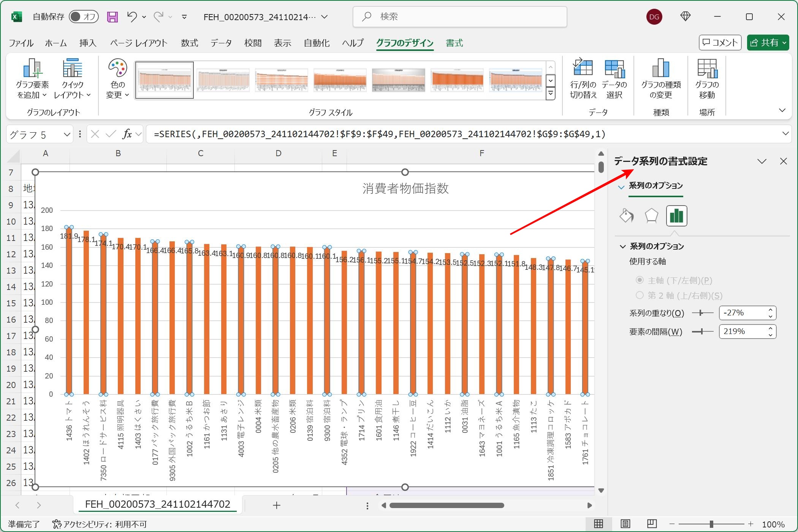Image resolution: width=798 pixels, height=532 pixels.
Task: Switch to the 校閲 tab
Action: point(253,43)
